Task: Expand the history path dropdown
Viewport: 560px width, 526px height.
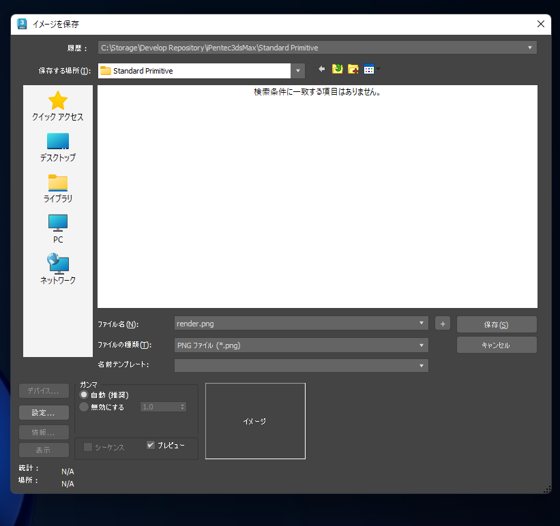Action: (530, 47)
